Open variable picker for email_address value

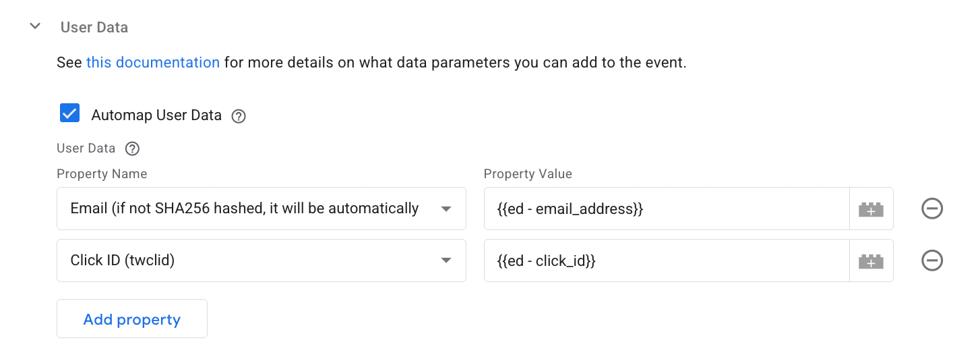871,209
